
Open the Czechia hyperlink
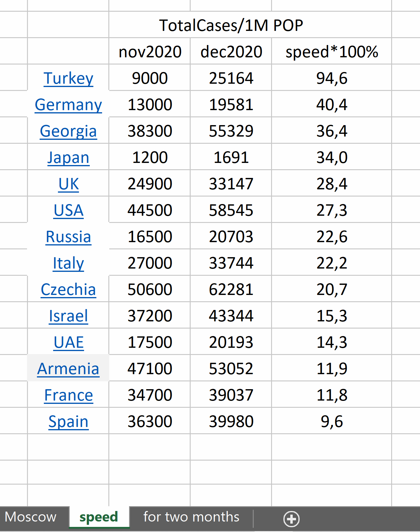click(68, 290)
